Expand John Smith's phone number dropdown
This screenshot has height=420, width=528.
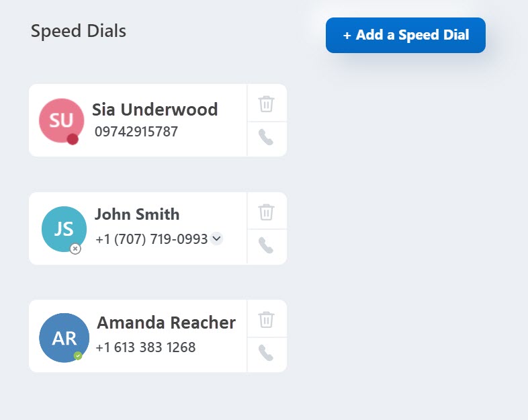[216, 238]
